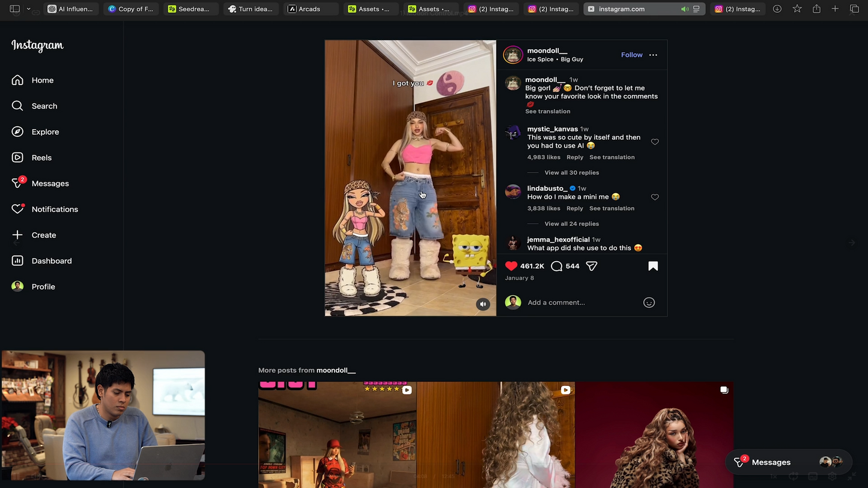Viewport: 868px width, 488px height.
Task: Click the 3,838 likes count on comment
Action: pyautogui.click(x=544, y=208)
